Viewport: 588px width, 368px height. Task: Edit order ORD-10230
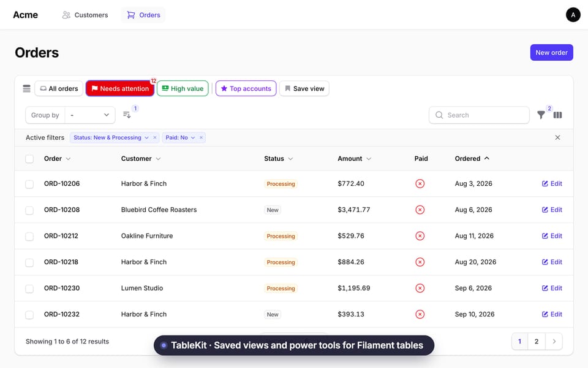(552, 288)
